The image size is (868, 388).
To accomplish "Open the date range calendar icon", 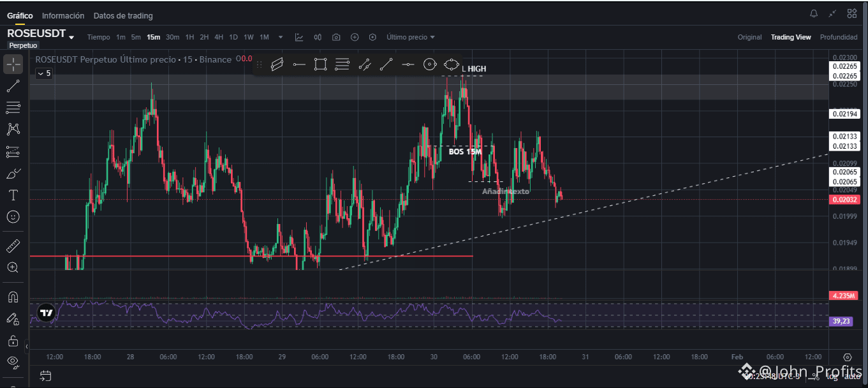I will pos(45,375).
